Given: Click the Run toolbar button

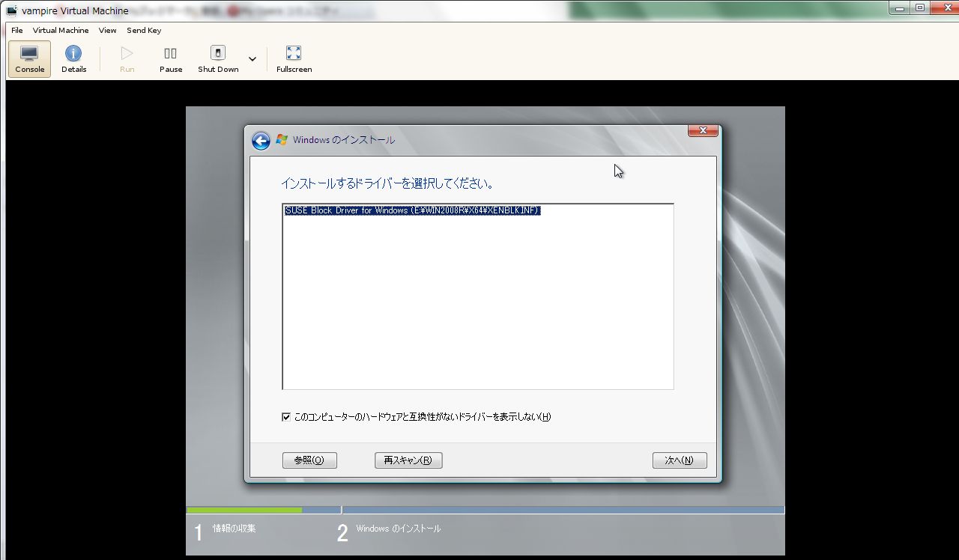Looking at the screenshot, I should coord(127,59).
